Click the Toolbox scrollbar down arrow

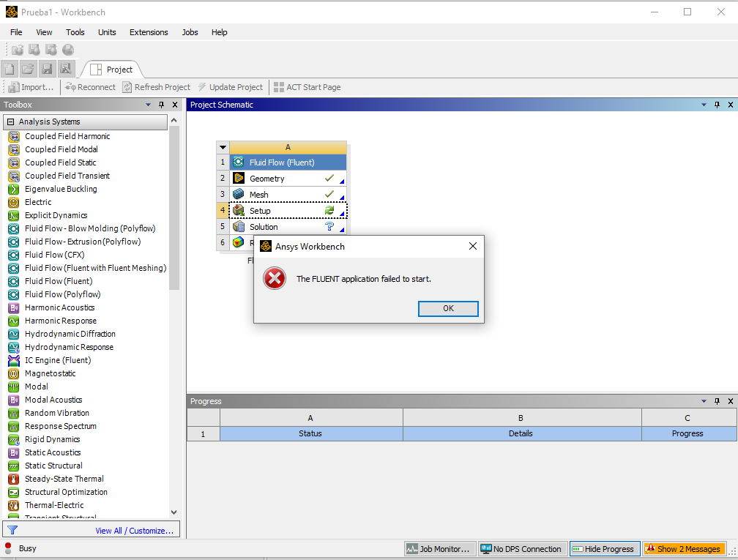pyautogui.click(x=174, y=512)
